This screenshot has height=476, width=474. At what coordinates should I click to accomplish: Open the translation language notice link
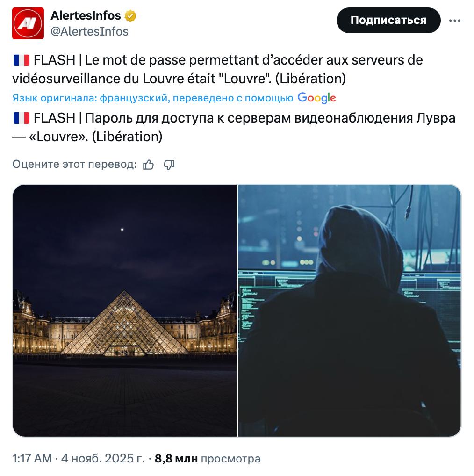tap(154, 97)
